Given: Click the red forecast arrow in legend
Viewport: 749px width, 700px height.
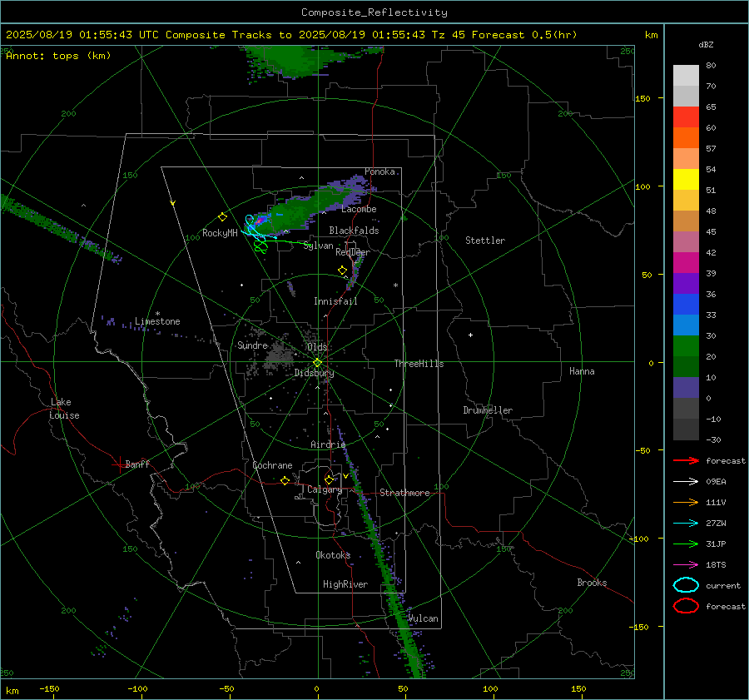Looking at the screenshot, I should coord(686,460).
